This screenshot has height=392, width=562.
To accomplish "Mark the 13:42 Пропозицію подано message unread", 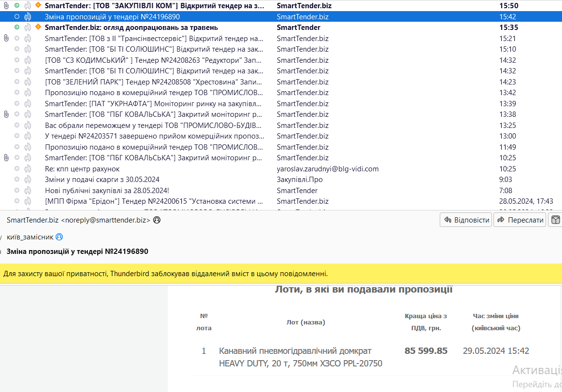I will tap(17, 92).
